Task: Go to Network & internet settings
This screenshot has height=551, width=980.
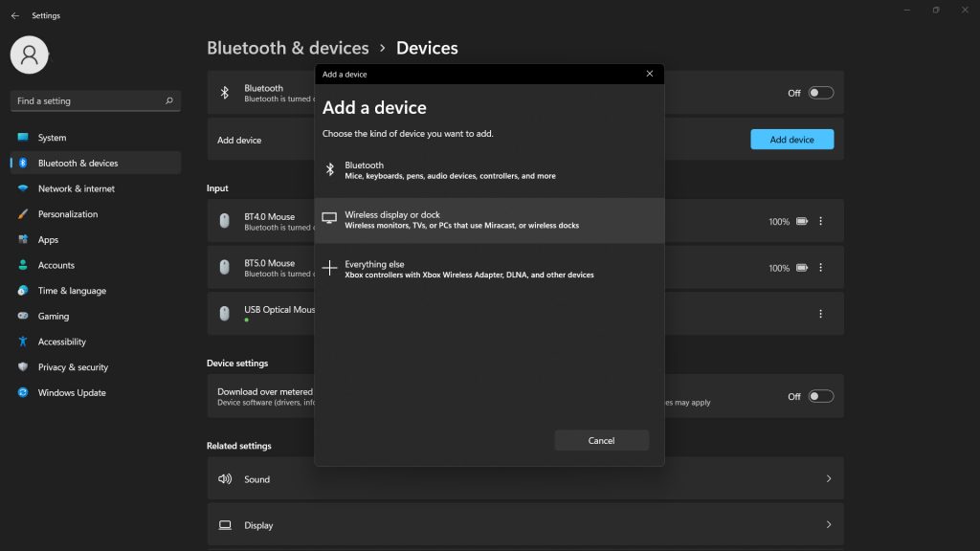Action: (77, 188)
